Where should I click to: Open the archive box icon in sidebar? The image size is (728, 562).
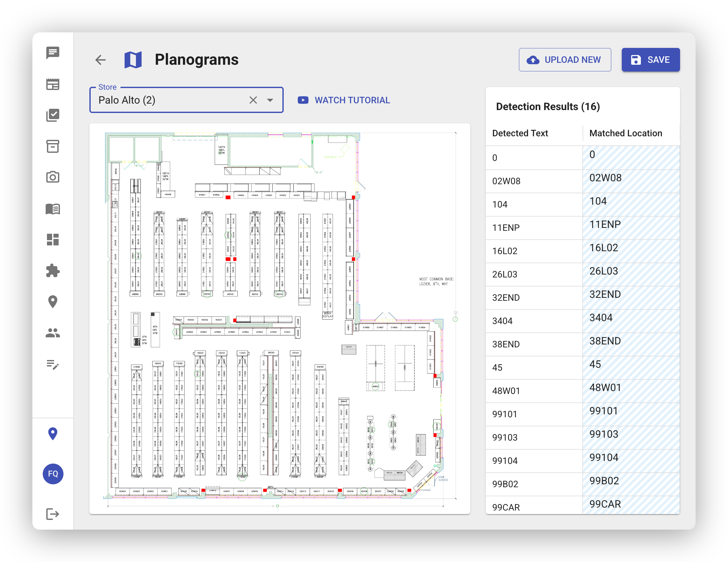(53, 147)
